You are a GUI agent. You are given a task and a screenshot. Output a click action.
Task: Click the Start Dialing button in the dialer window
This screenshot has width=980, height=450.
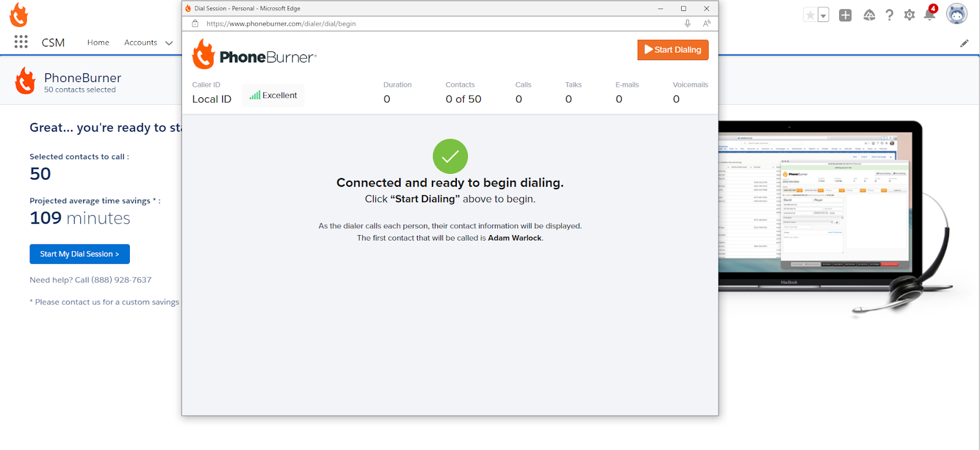(673, 50)
